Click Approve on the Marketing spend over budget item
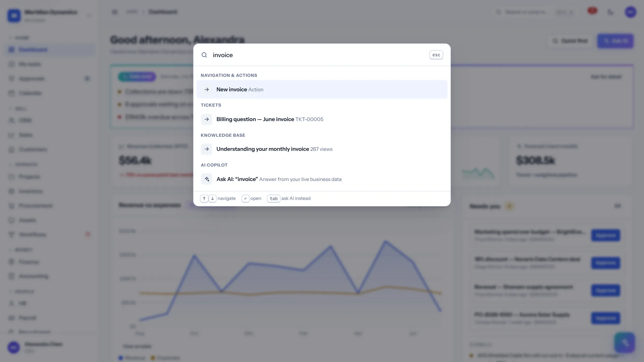The height and width of the screenshot is (362, 644). click(606, 235)
